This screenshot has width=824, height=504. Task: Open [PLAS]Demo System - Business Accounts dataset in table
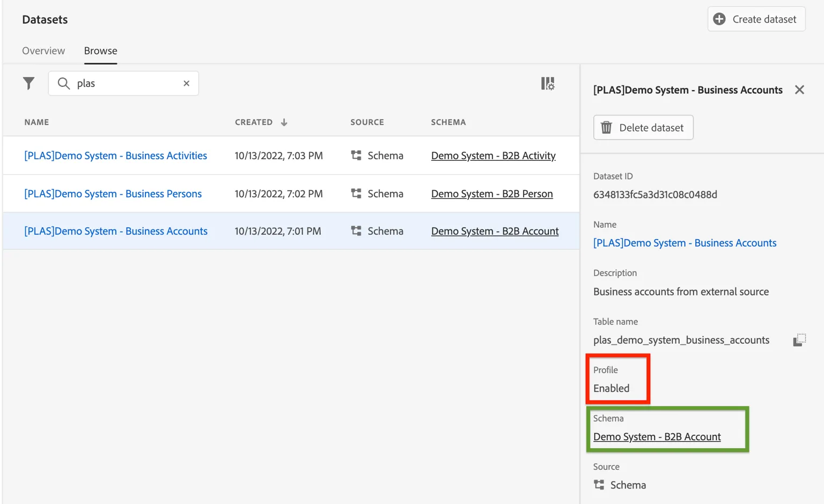(116, 231)
